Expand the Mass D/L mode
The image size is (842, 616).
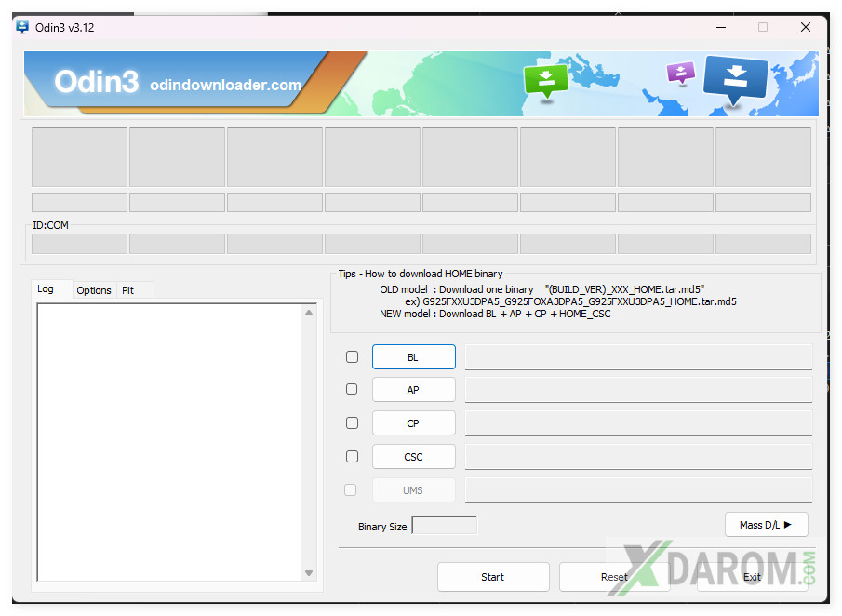click(x=766, y=525)
